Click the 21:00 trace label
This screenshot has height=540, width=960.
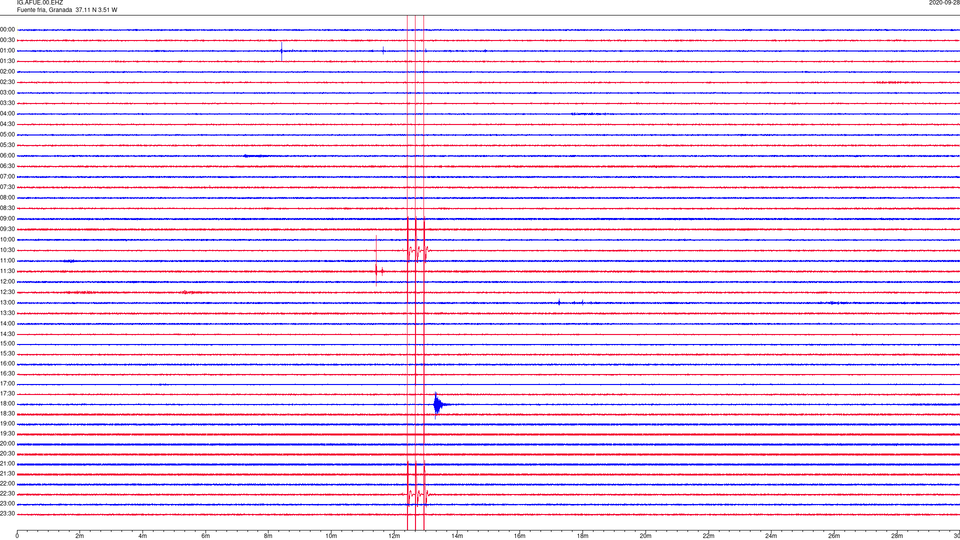[x=7, y=464]
